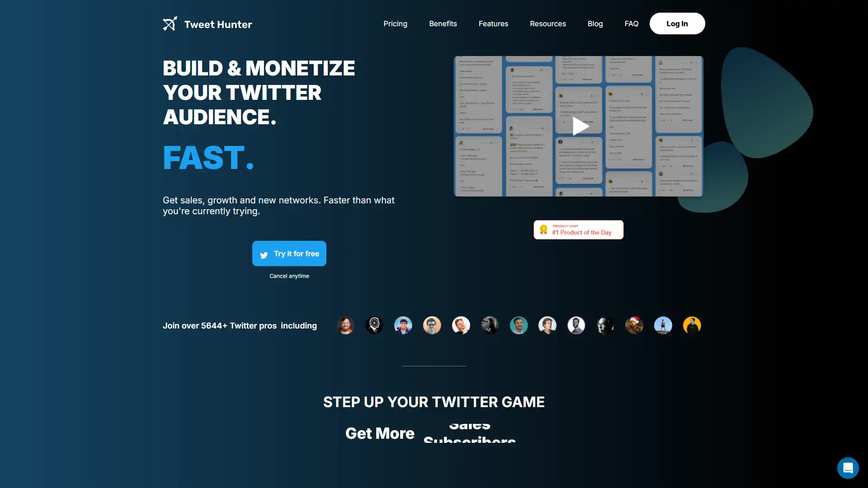This screenshot has width=868, height=488.
Task: Click the play button on the demo video
Action: point(578,126)
